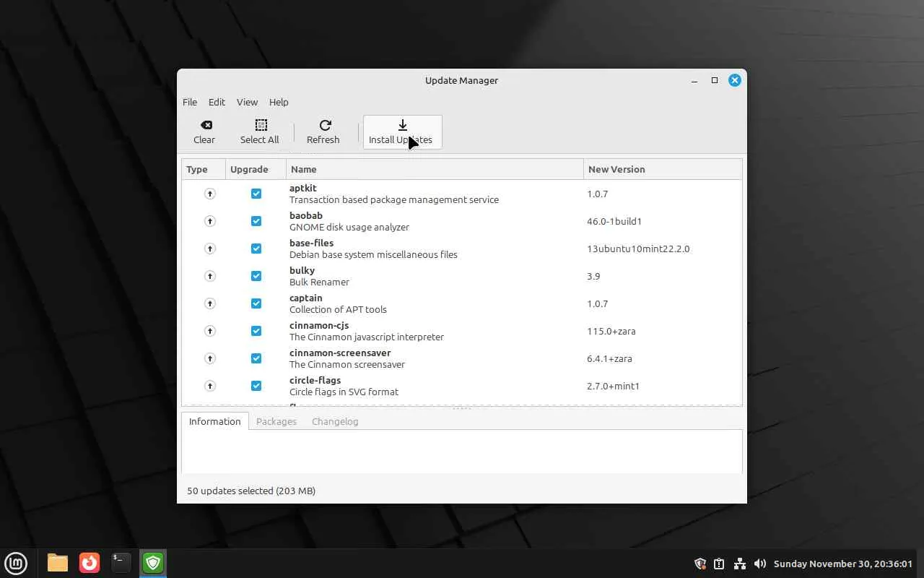Close the Update Manager window

pos(735,80)
